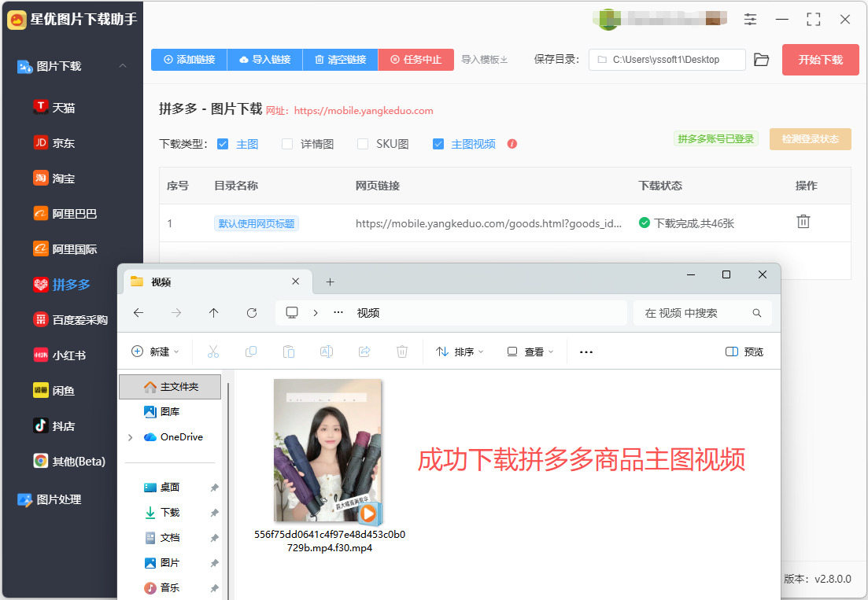Open the 阿里巴巴 download section

[65, 213]
